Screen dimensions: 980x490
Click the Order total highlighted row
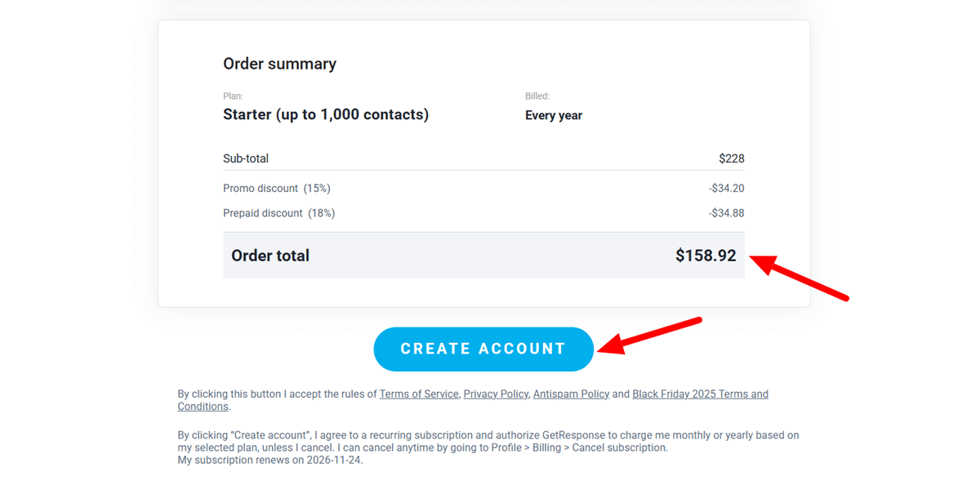[483, 256]
